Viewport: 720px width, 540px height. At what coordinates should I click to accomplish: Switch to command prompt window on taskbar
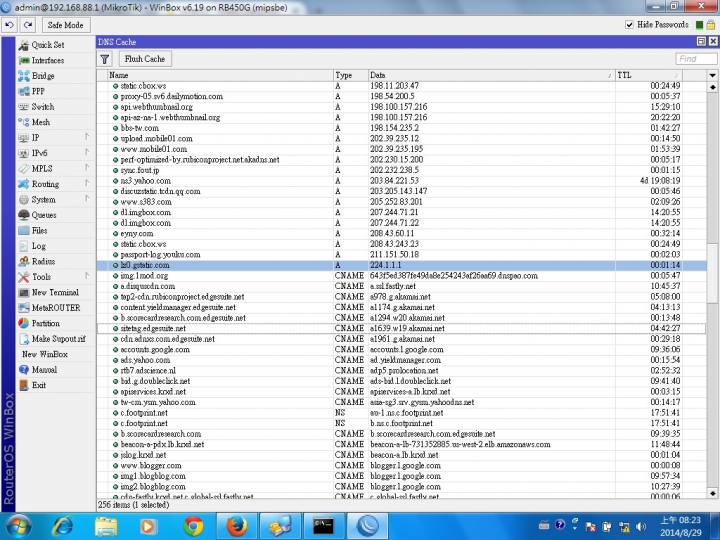pyautogui.click(x=323, y=526)
